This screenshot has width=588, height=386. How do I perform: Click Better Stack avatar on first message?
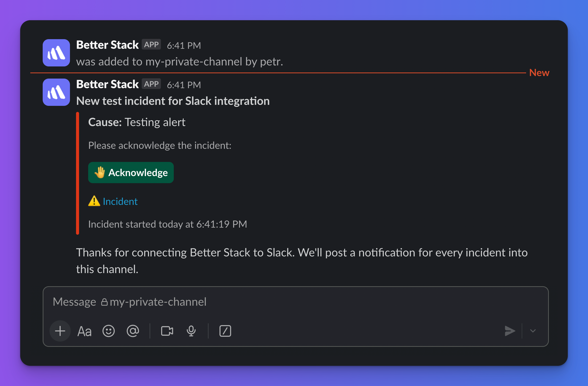56,53
